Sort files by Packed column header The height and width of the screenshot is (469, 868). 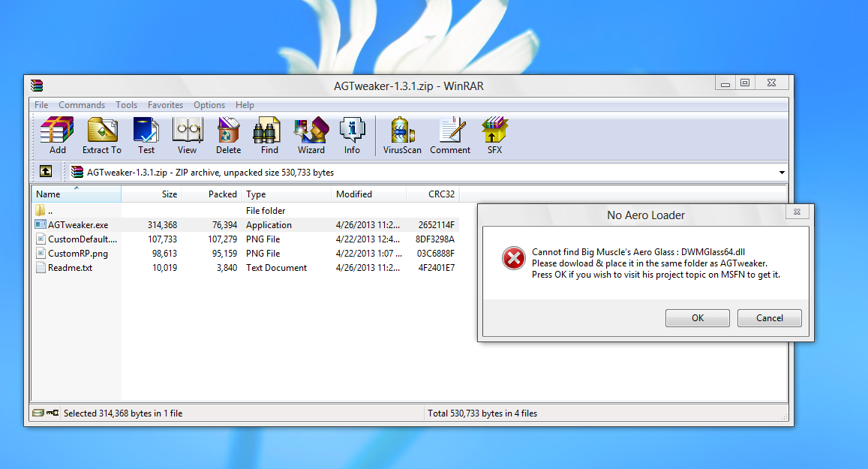(x=212, y=194)
